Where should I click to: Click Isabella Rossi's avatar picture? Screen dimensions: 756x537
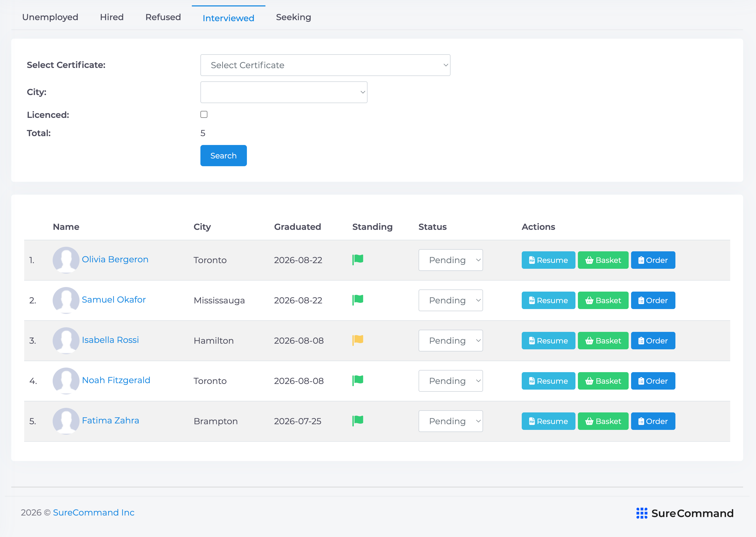click(x=66, y=340)
